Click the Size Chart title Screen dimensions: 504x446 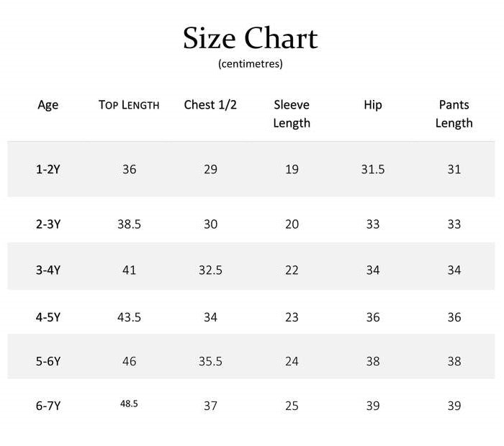250,38
